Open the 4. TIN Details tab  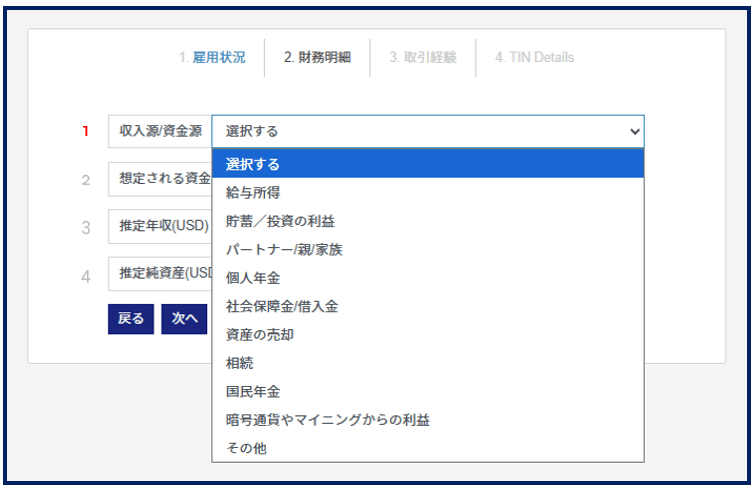(534, 58)
